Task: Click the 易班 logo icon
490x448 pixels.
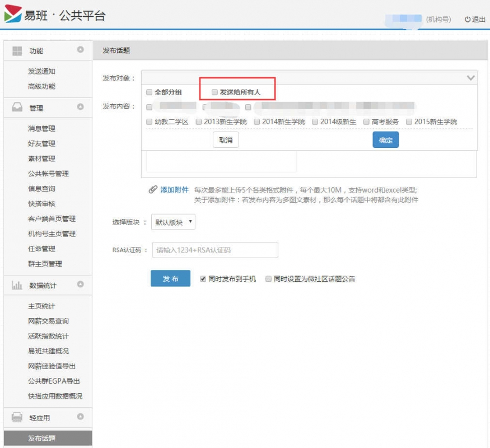Action: tap(12, 15)
